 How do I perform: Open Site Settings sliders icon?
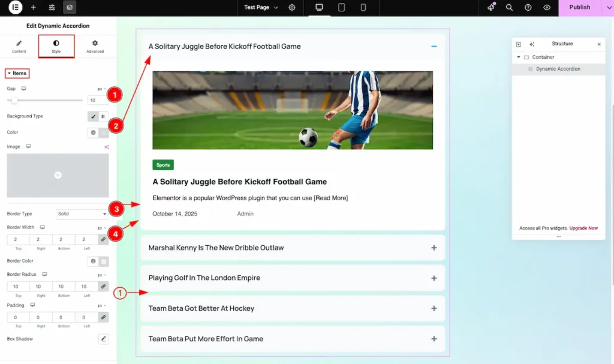52,8
